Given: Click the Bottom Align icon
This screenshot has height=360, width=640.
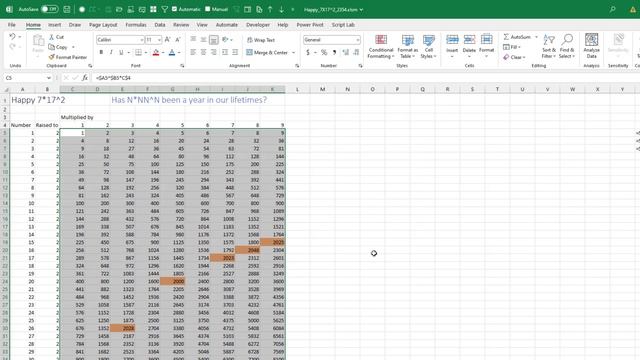Looking at the screenshot, I should pos(213,40).
